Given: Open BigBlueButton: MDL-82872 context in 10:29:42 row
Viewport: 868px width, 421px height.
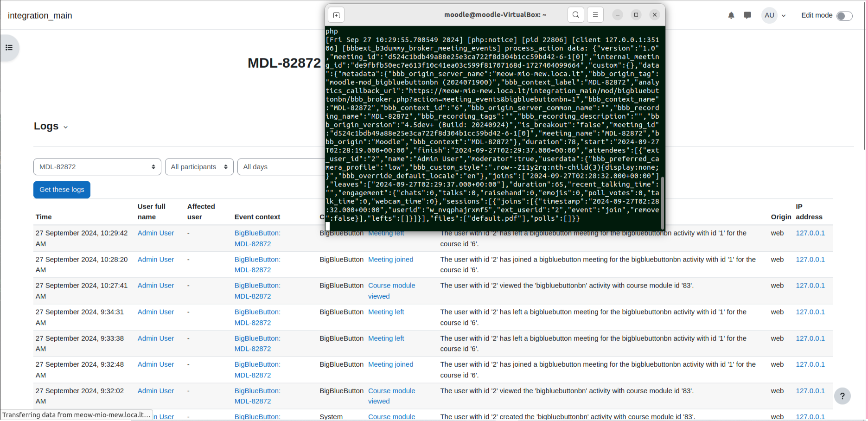Looking at the screenshot, I should 257,238.
